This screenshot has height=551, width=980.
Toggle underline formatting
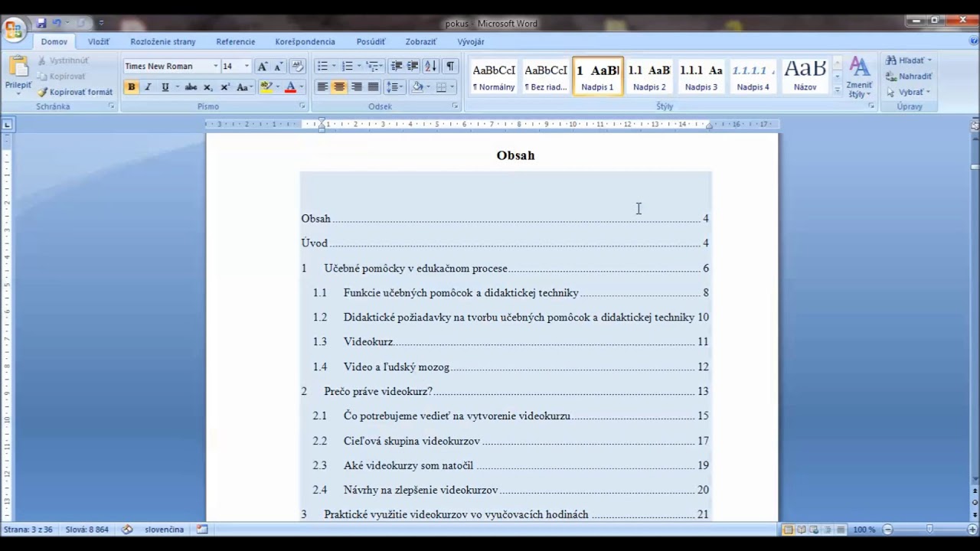pos(165,87)
